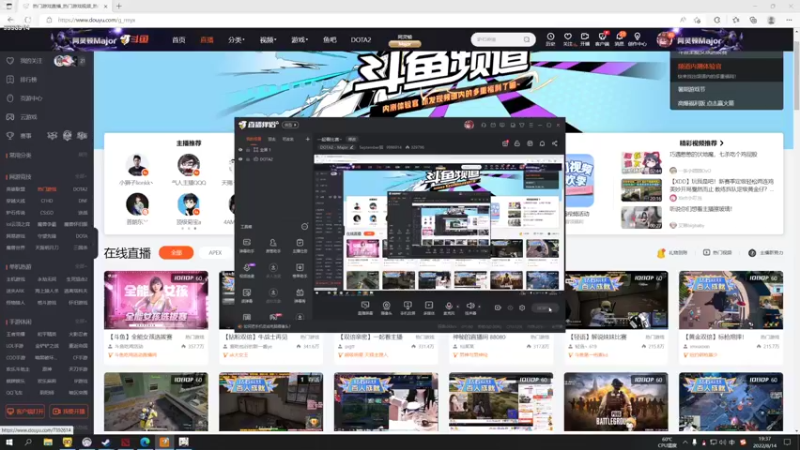Expand the 分类 category dropdown in nav
Viewport: 800px width, 450px height.
pyautogui.click(x=236, y=40)
